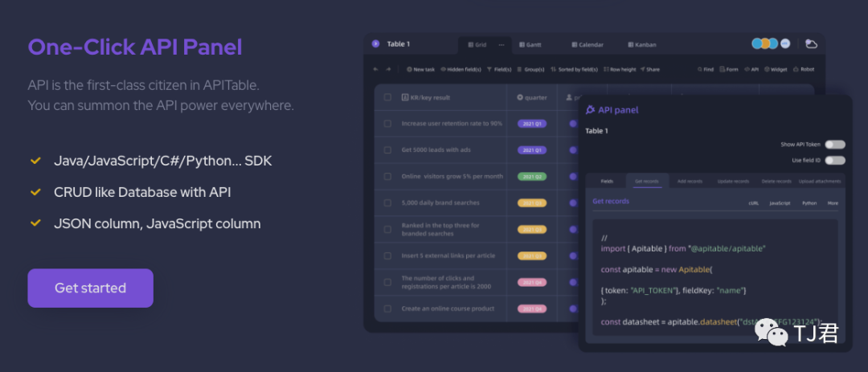
Task: Click the Find search tool
Action: 706,70
